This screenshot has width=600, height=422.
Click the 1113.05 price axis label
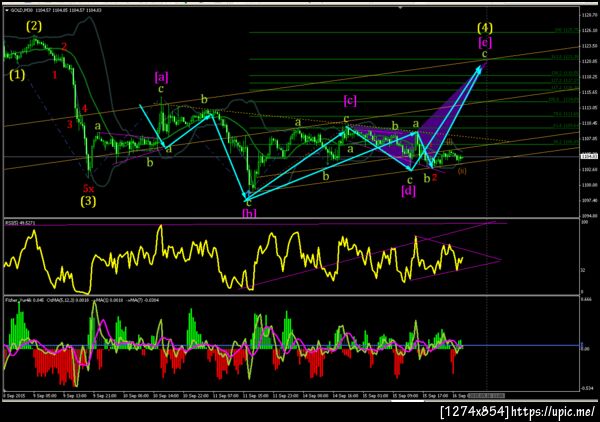pyautogui.click(x=589, y=108)
